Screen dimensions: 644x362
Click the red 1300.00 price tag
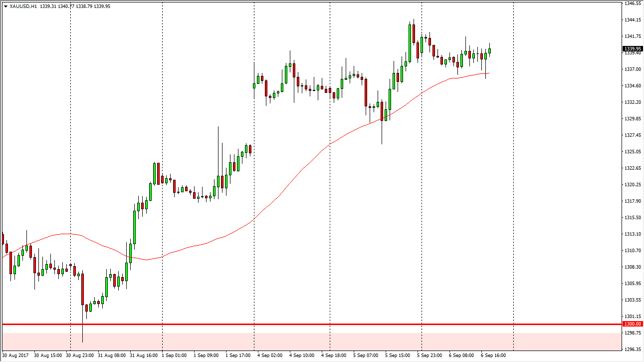(x=631, y=324)
